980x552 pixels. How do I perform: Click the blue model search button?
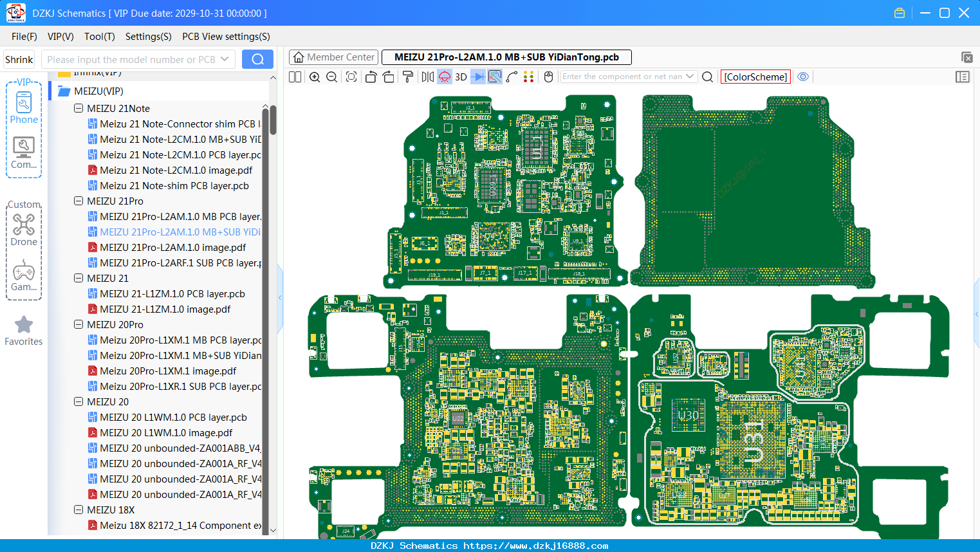tap(257, 59)
